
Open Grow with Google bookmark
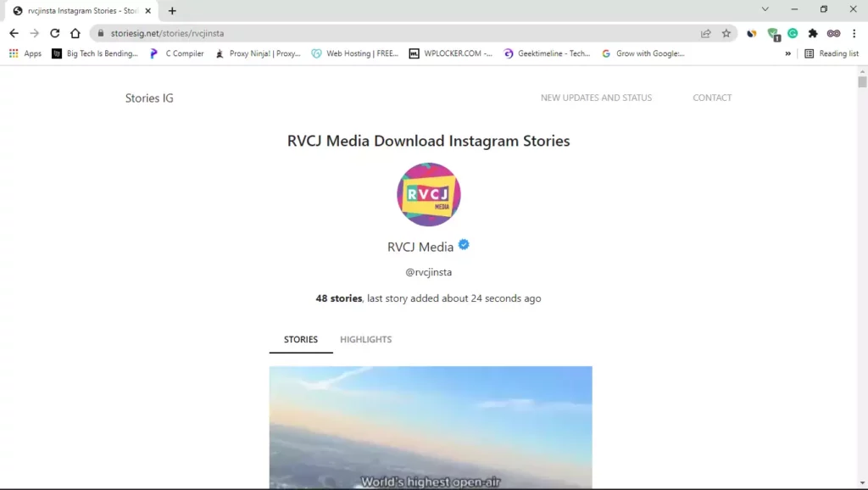pos(643,53)
